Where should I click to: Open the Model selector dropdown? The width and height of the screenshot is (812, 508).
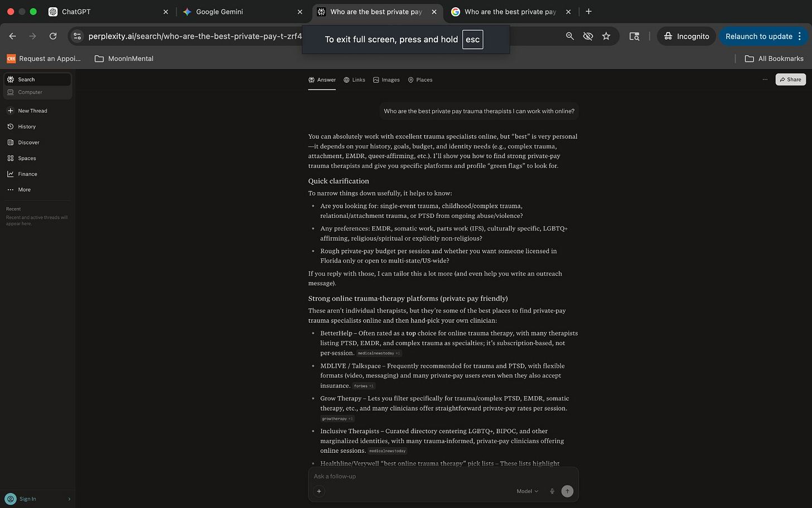527,491
